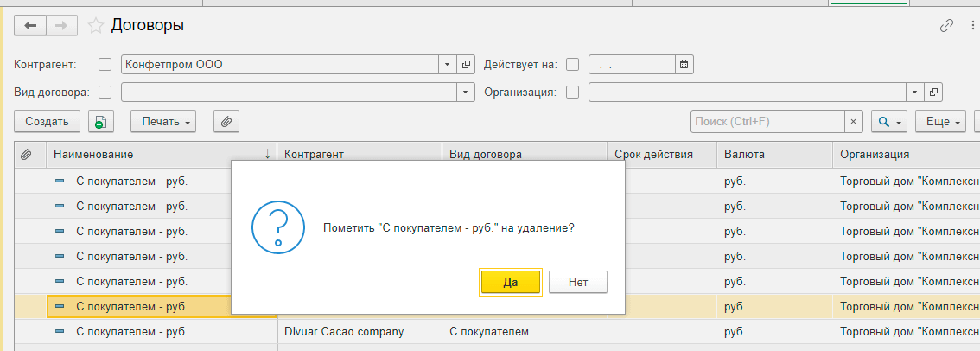The image size is (980, 351).
Task: Sort by the Срок действия column header
Action: [662, 155]
